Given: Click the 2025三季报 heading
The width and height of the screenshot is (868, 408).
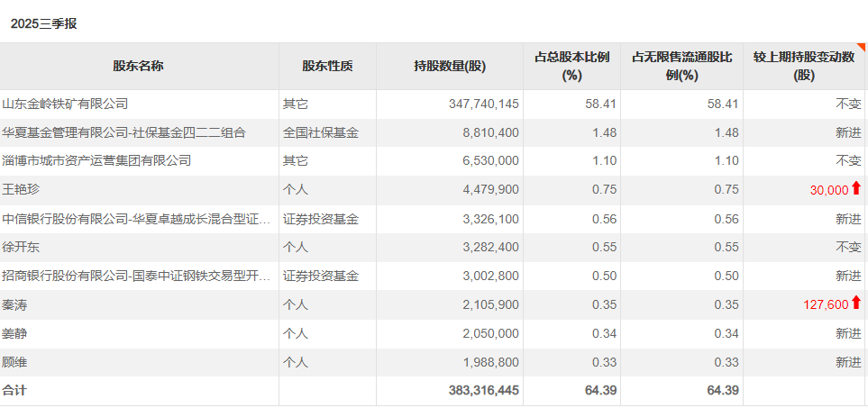Looking at the screenshot, I should (x=44, y=23).
